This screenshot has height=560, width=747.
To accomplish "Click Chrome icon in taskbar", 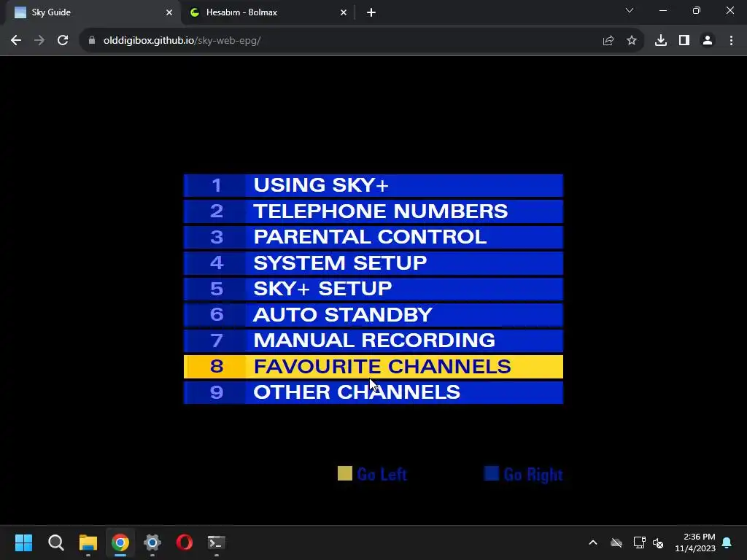I will coord(120,542).
